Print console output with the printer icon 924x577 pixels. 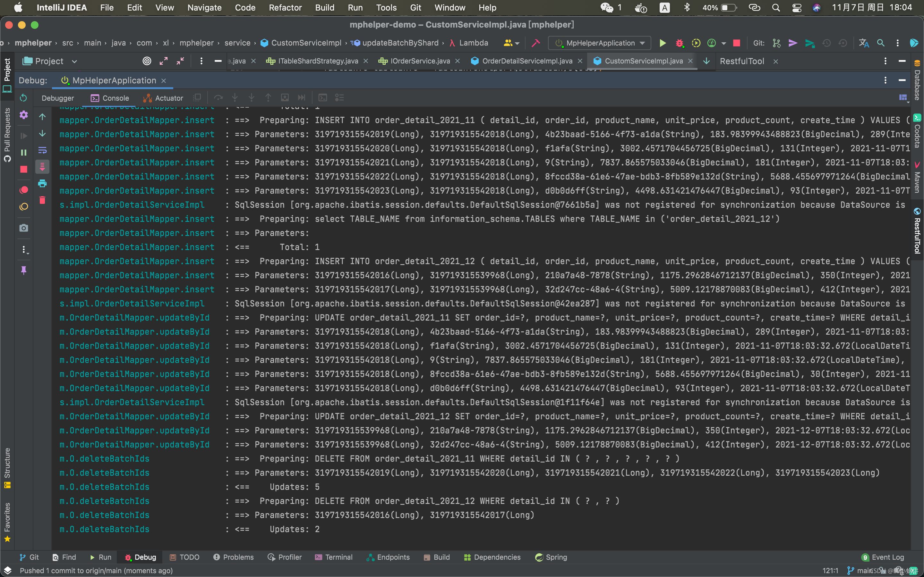click(42, 184)
